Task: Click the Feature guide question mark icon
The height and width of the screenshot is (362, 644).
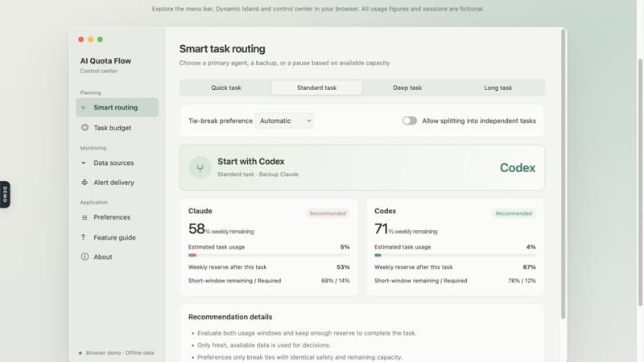Action: 83,237
